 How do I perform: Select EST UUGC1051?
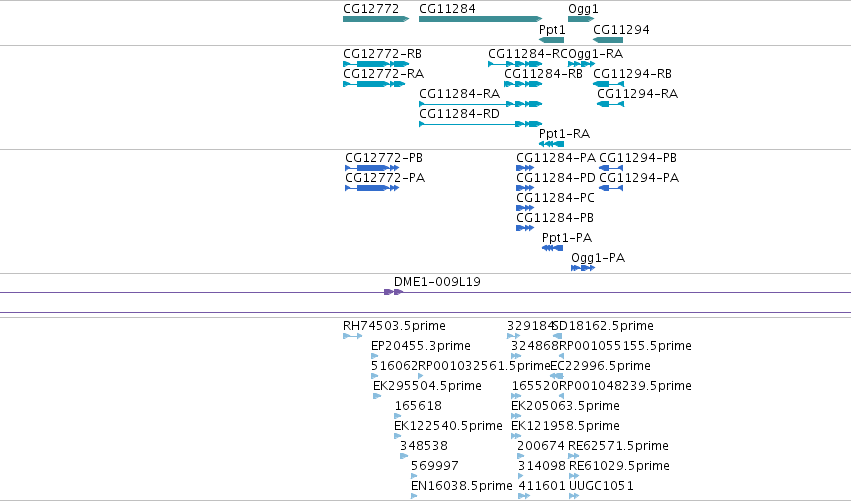click(601, 486)
